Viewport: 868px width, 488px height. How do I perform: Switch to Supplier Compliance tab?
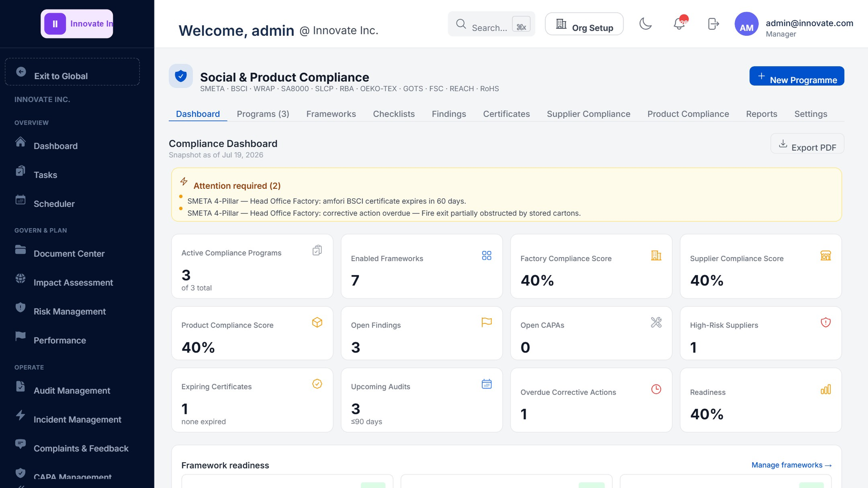589,114
